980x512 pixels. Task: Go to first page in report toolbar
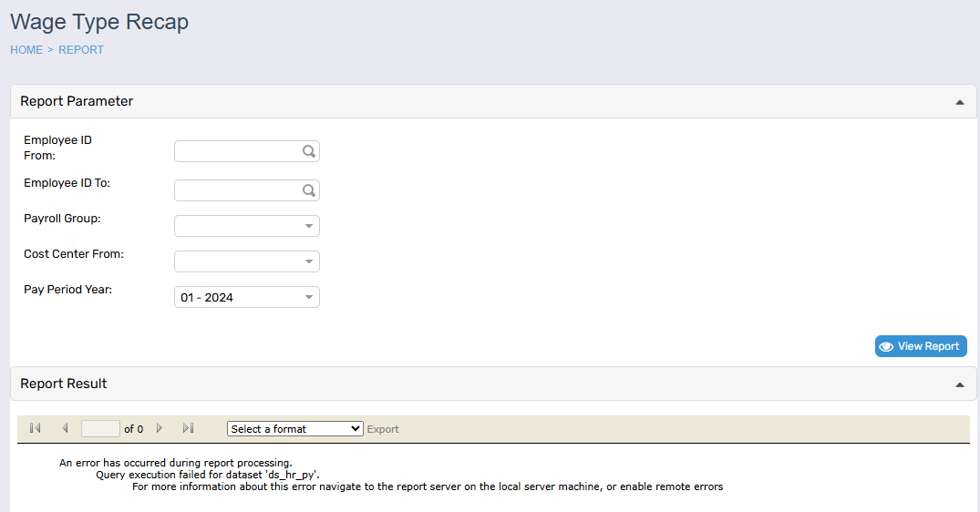pyautogui.click(x=36, y=428)
